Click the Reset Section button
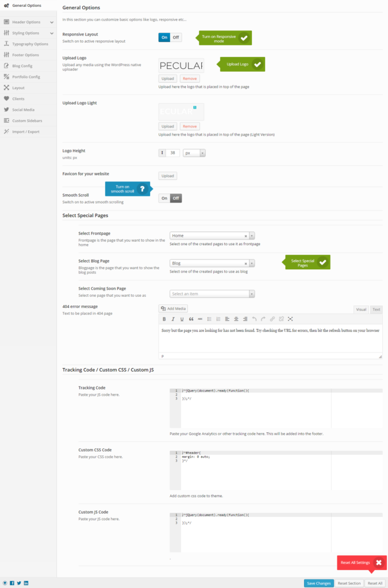 [x=349, y=583]
